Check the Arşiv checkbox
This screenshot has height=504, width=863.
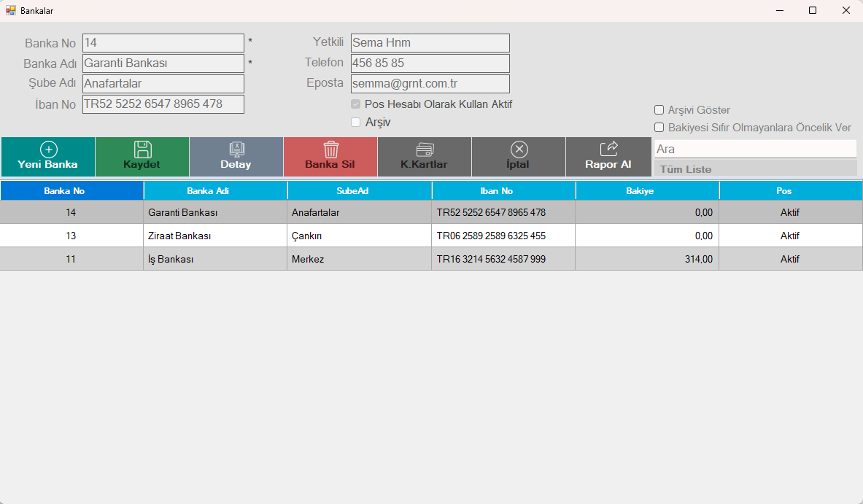coord(356,123)
